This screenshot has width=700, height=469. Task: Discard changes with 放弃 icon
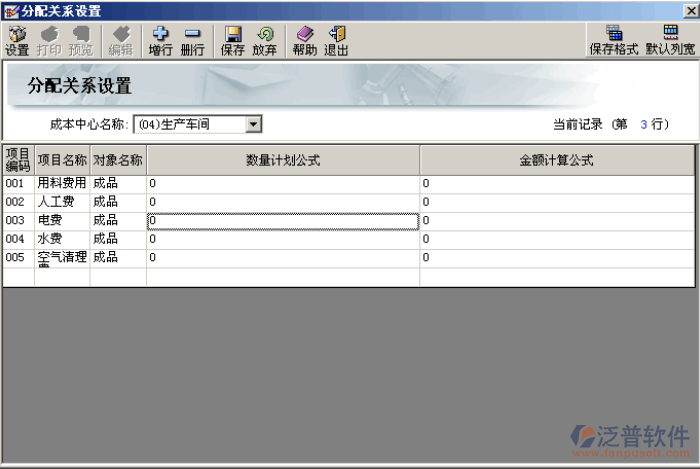click(265, 41)
